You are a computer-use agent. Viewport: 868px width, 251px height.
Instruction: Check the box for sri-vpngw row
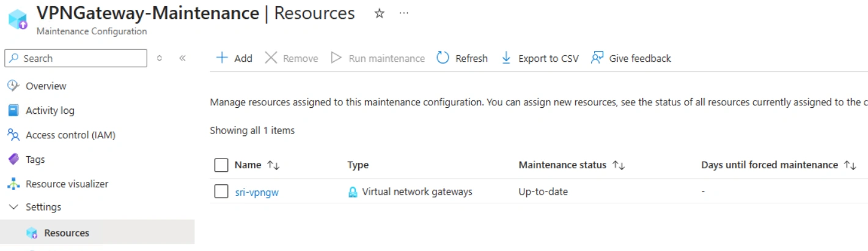221,192
